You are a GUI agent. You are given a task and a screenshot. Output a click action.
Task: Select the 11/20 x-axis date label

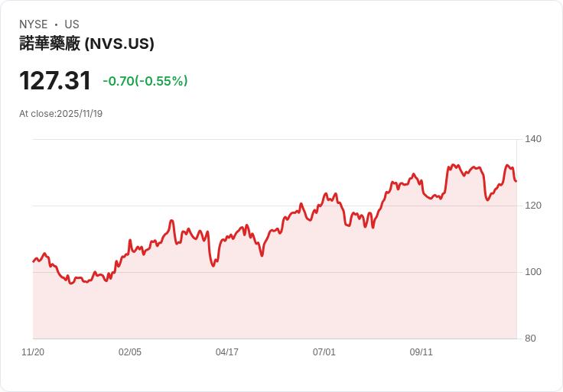[x=33, y=352]
